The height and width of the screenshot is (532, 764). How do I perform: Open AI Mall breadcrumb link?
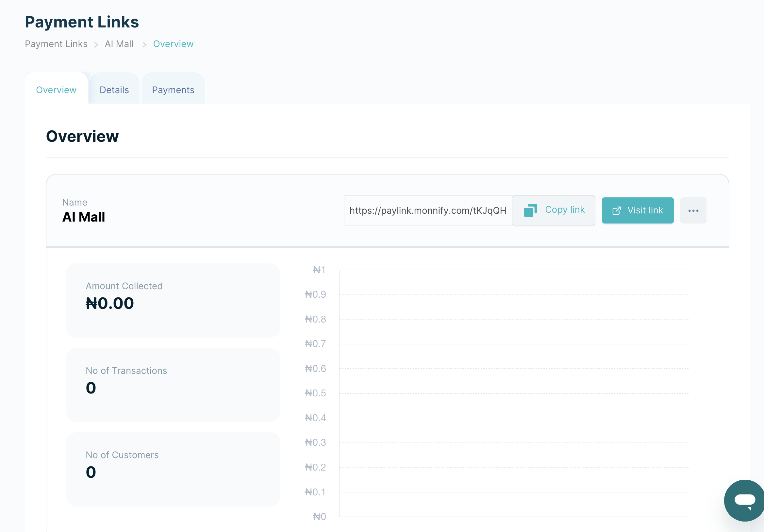point(119,44)
